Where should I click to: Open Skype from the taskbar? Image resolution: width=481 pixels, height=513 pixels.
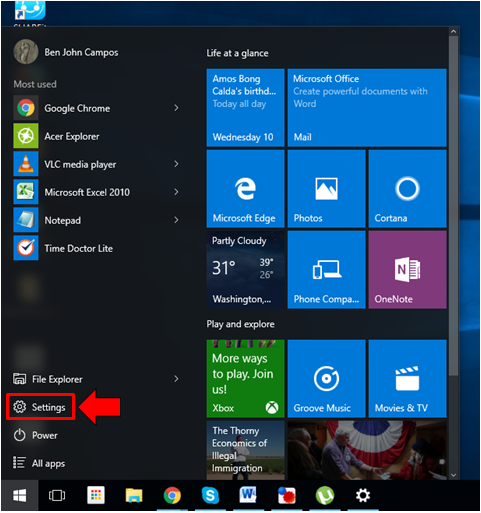tap(210, 496)
